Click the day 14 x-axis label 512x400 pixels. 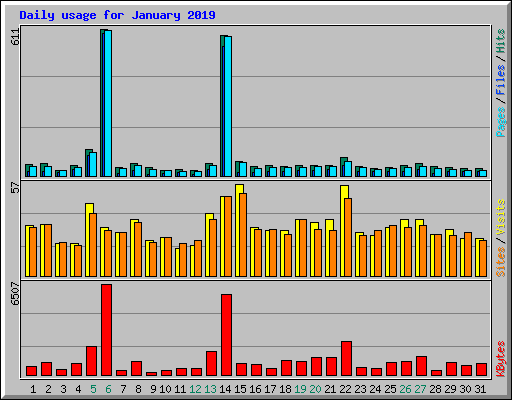click(x=225, y=389)
